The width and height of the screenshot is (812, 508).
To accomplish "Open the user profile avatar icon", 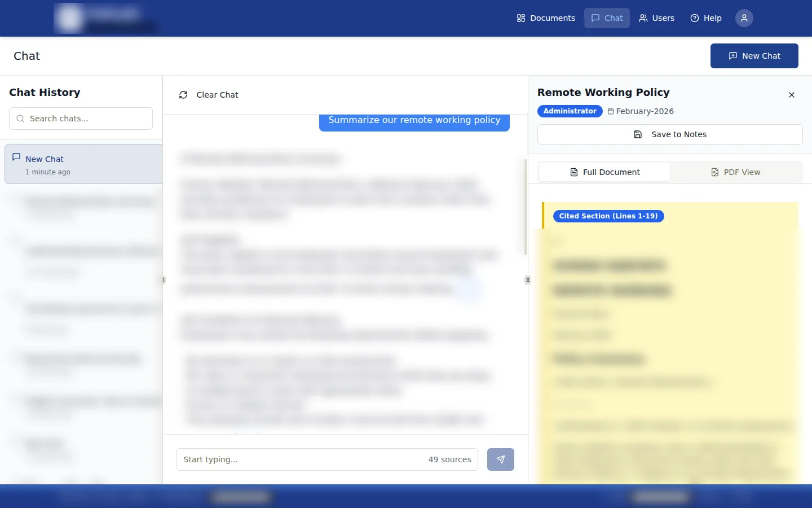I will [744, 18].
